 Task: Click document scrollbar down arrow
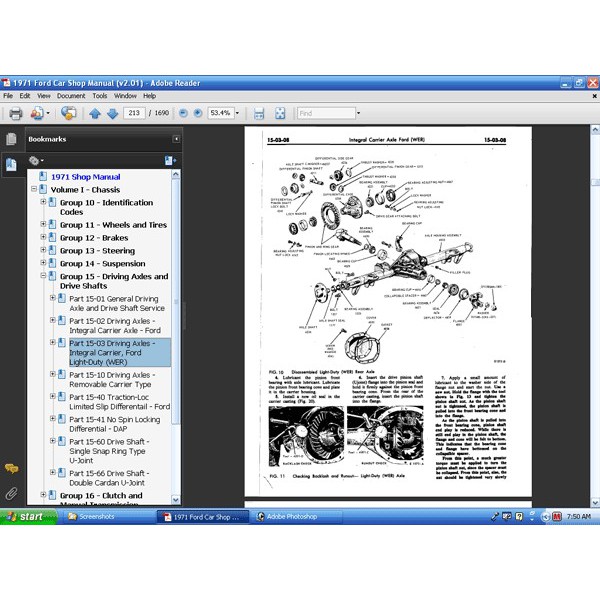(595, 502)
